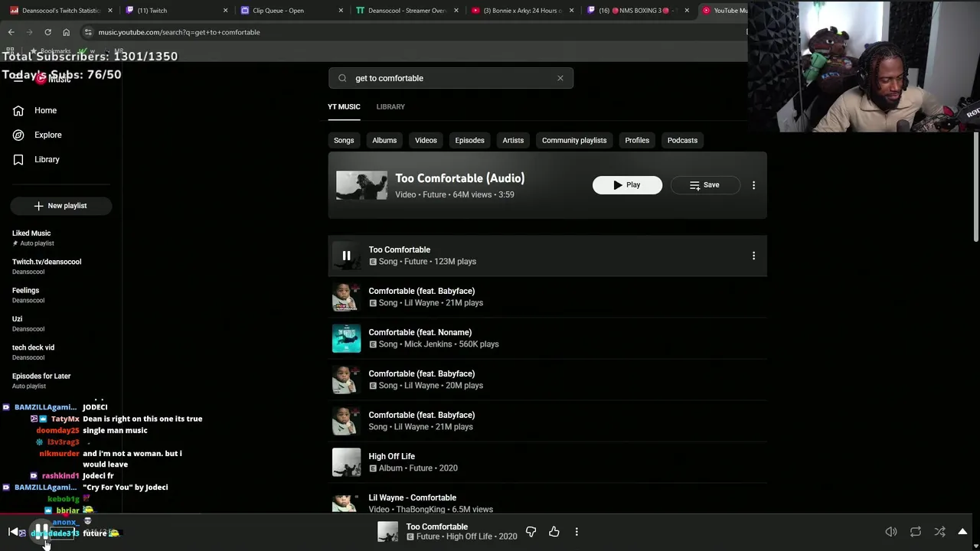Switch to Deansocool's Twitch Statistics tab
The height and width of the screenshot is (551, 980).
(60, 11)
